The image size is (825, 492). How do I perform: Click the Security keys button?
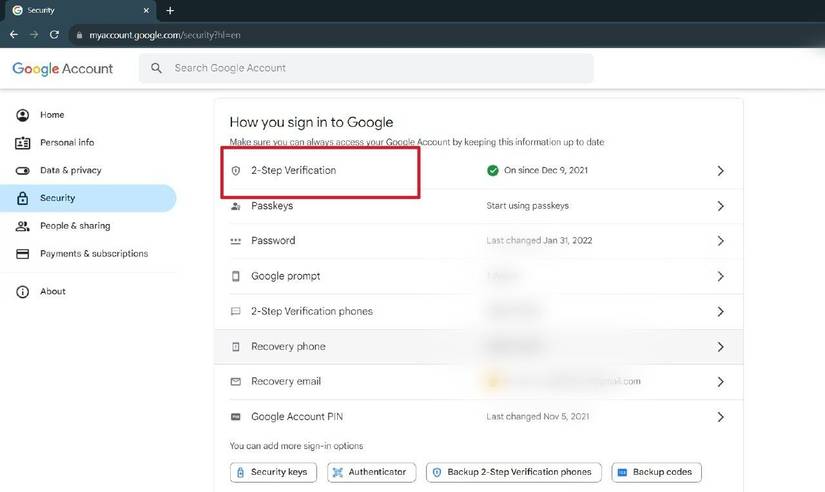(x=273, y=472)
